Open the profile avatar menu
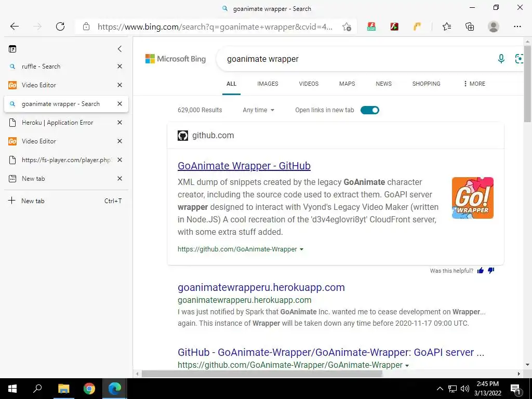The width and height of the screenshot is (532, 399). [494, 26]
